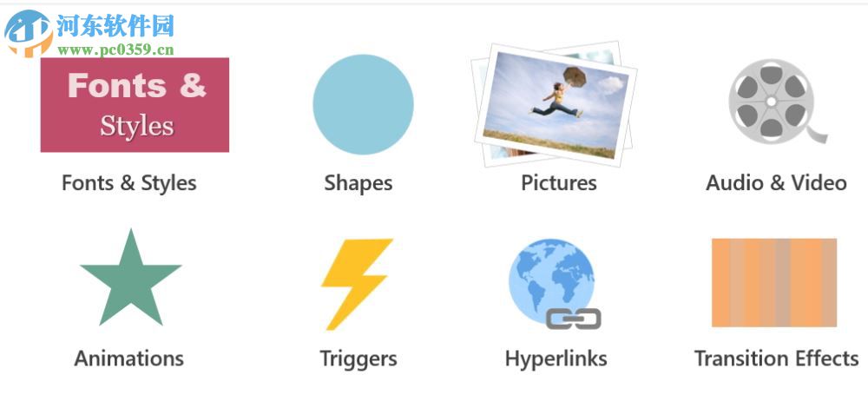Click the "Fonts & Styles" text label
This screenshot has width=868, height=408.
(129, 182)
